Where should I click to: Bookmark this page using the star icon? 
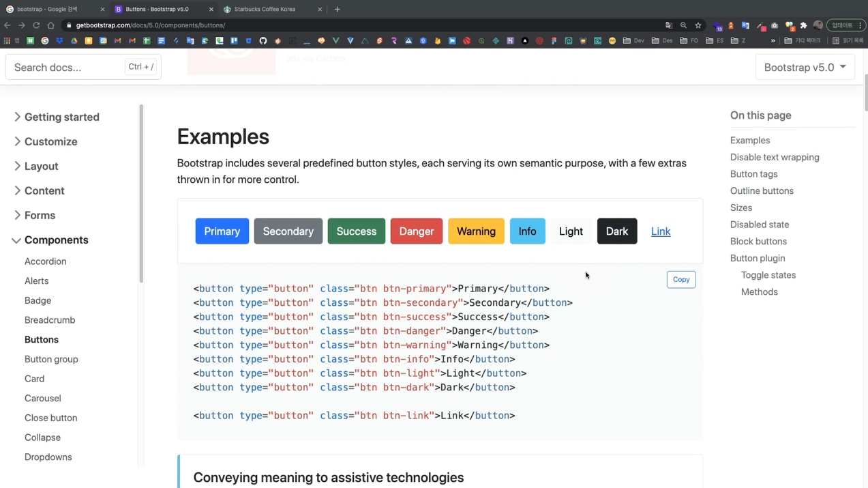[x=698, y=25]
